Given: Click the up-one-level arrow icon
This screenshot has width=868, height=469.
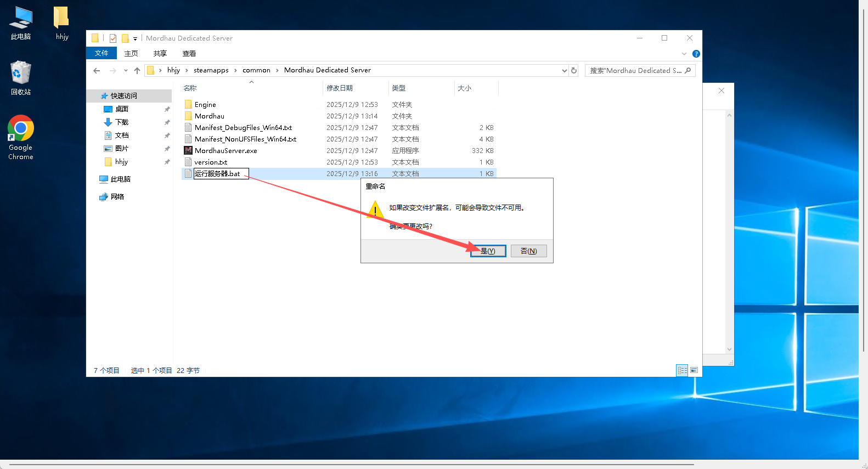Looking at the screenshot, I should (x=137, y=71).
